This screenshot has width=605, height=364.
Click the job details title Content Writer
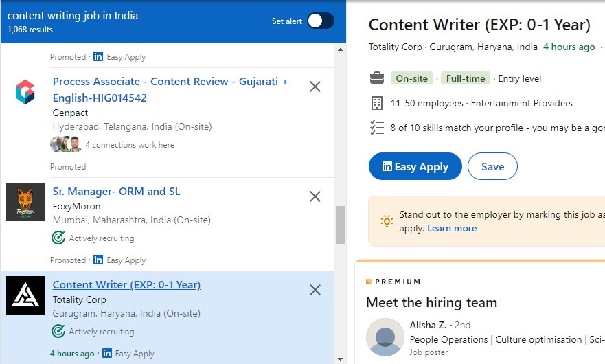click(479, 25)
